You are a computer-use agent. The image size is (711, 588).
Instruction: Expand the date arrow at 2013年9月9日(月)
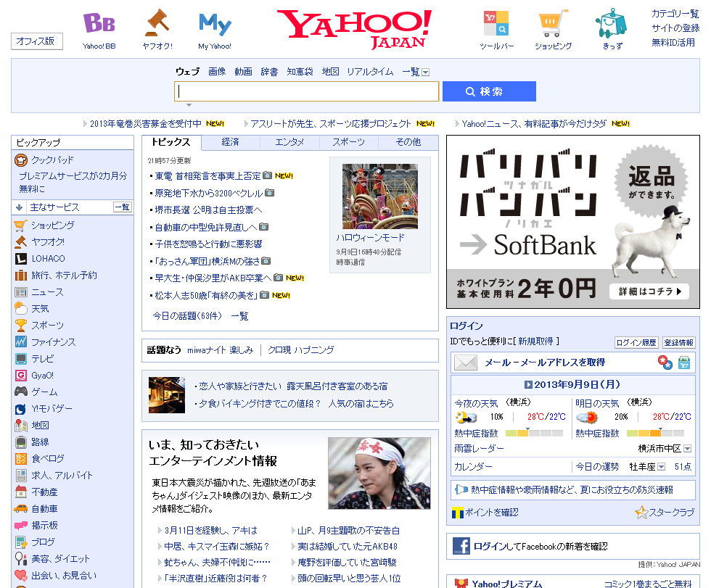coord(528,384)
